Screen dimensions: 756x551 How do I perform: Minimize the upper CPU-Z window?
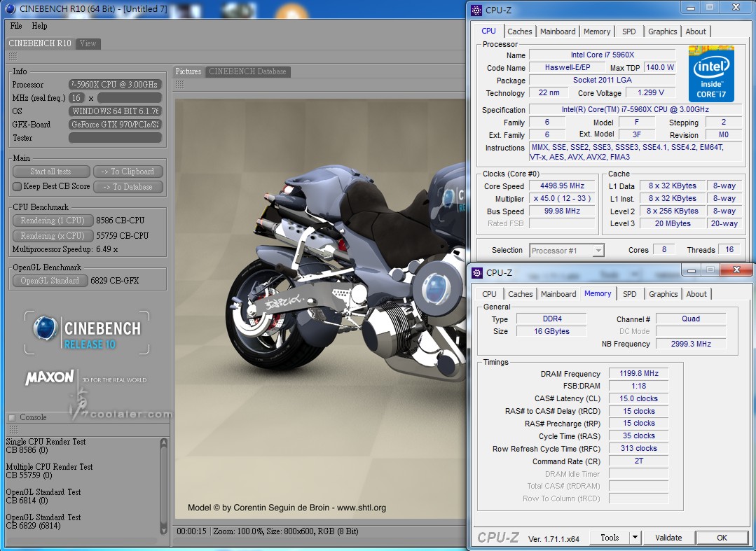click(x=691, y=8)
